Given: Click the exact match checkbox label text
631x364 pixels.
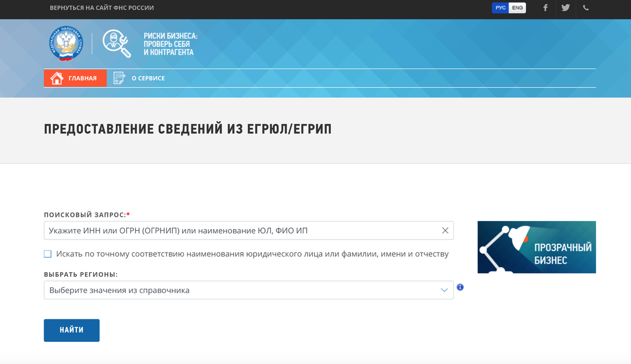Looking at the screenshot, I should tap(252, 254).
